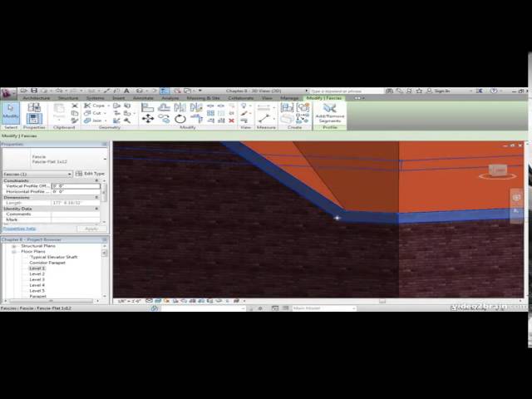
Task: Expand the Structural Plans tree node
Action: tap(14, 246)
